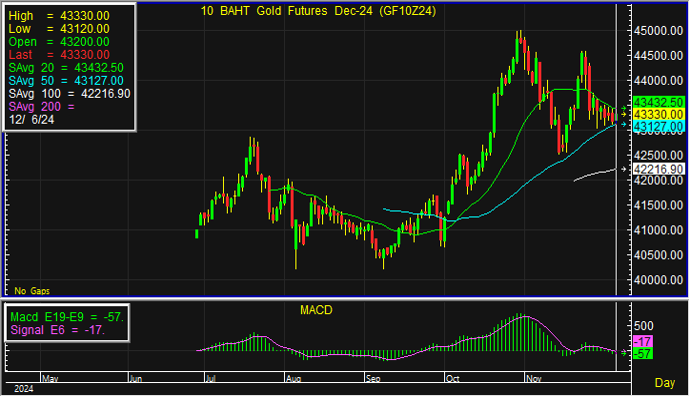This screenshot has width=690, height=397.
Task: Click the magenta -17 signal value label
Action: pos(643,341)
